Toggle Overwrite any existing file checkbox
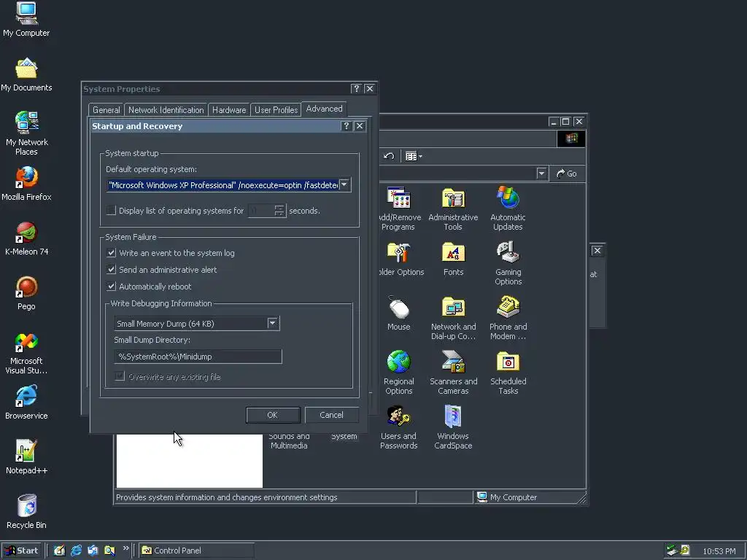Screen dimensions: 747x560 coord(120,376)
